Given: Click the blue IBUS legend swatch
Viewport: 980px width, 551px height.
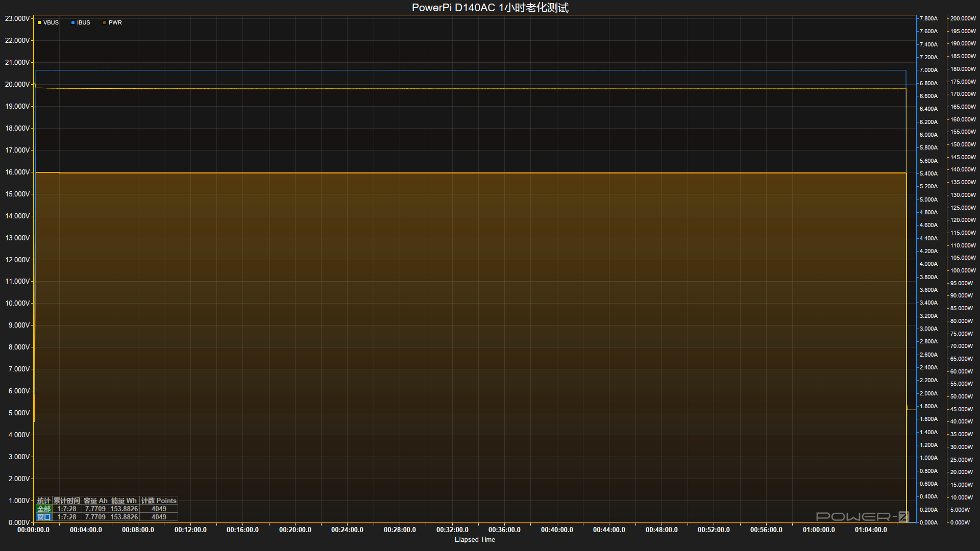Looking at the screenshot, I should point(73,22).
